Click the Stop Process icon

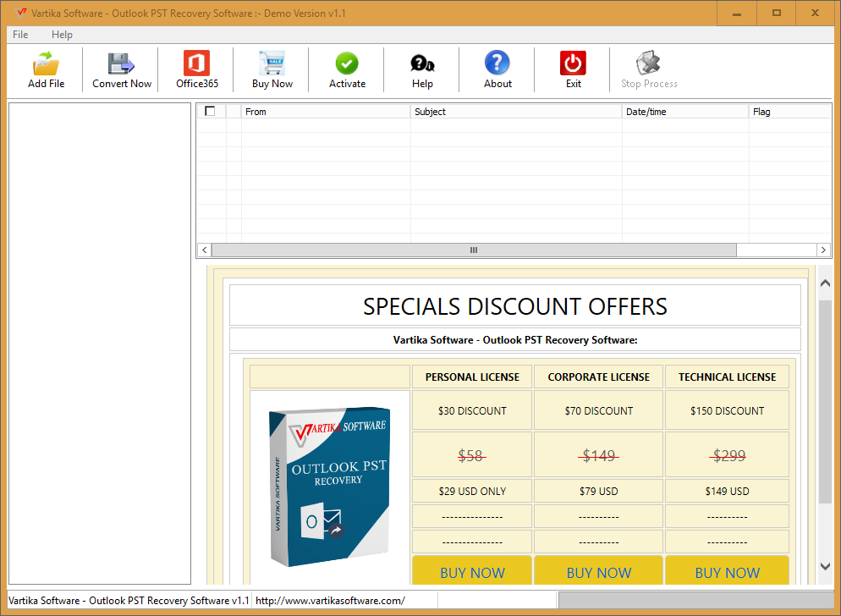648,63
